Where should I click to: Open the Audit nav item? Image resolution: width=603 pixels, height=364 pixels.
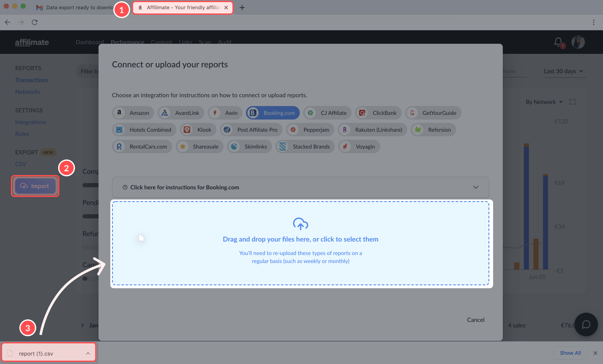[225, 42]
